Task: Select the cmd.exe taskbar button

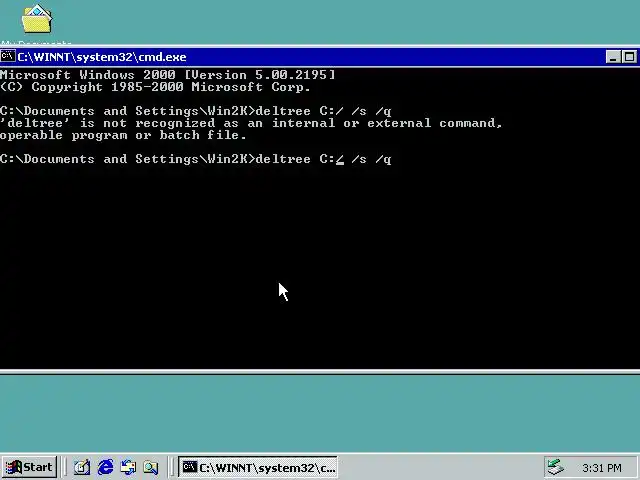Action: (258, 467)
